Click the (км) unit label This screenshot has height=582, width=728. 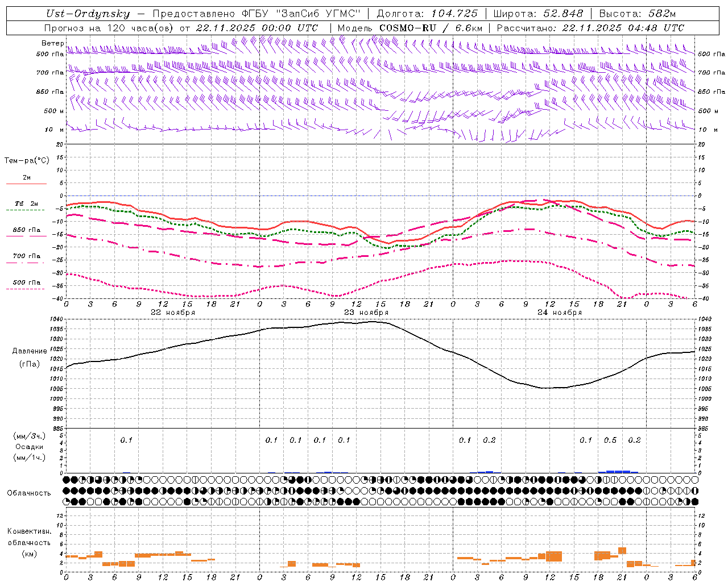point(30,554)
